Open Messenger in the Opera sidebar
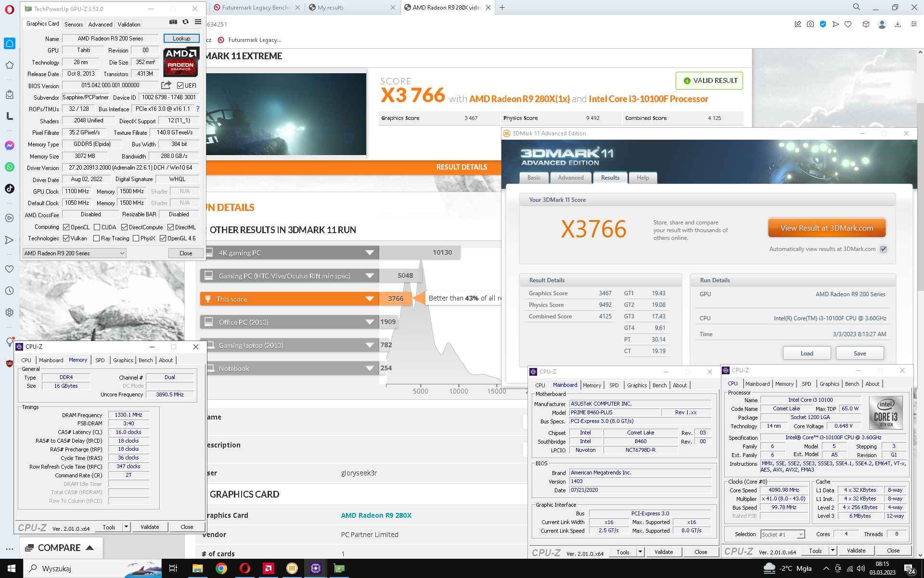 click(10, 145)
